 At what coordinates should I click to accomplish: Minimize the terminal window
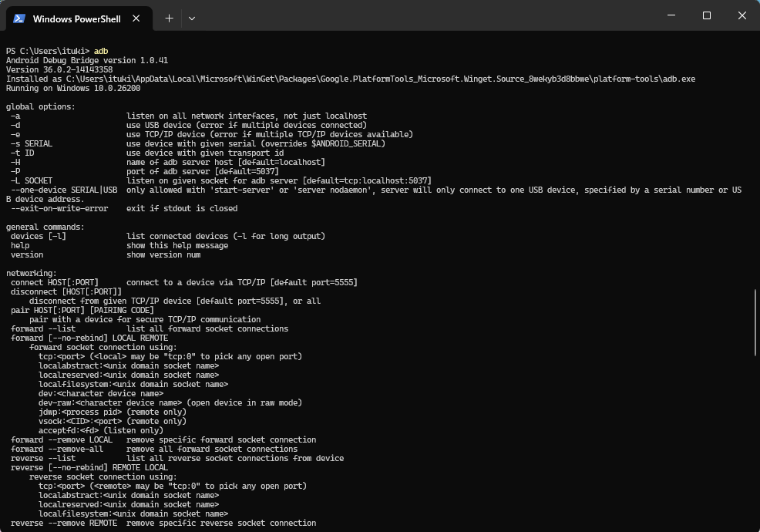671,15
